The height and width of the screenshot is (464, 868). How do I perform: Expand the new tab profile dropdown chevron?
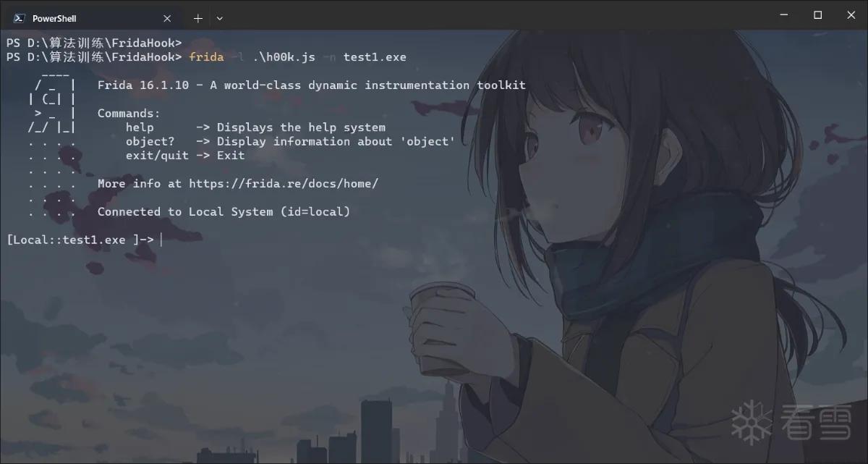point(220,18)
